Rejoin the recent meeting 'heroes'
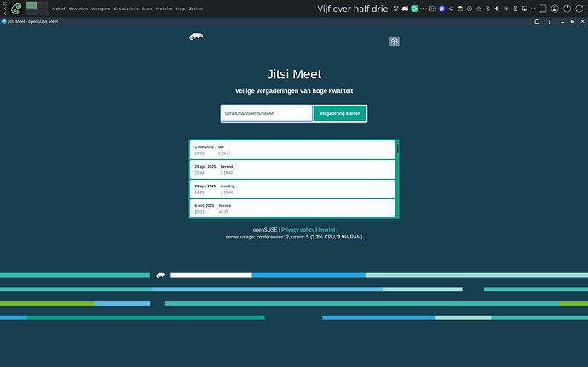This screenshot has width=588, height=367. click(x=292, y=208)
